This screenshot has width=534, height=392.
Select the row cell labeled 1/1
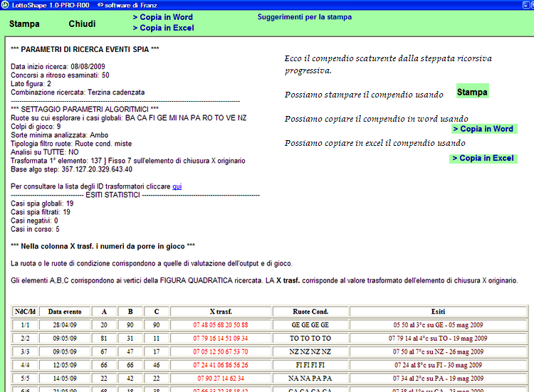coord(26,324)
